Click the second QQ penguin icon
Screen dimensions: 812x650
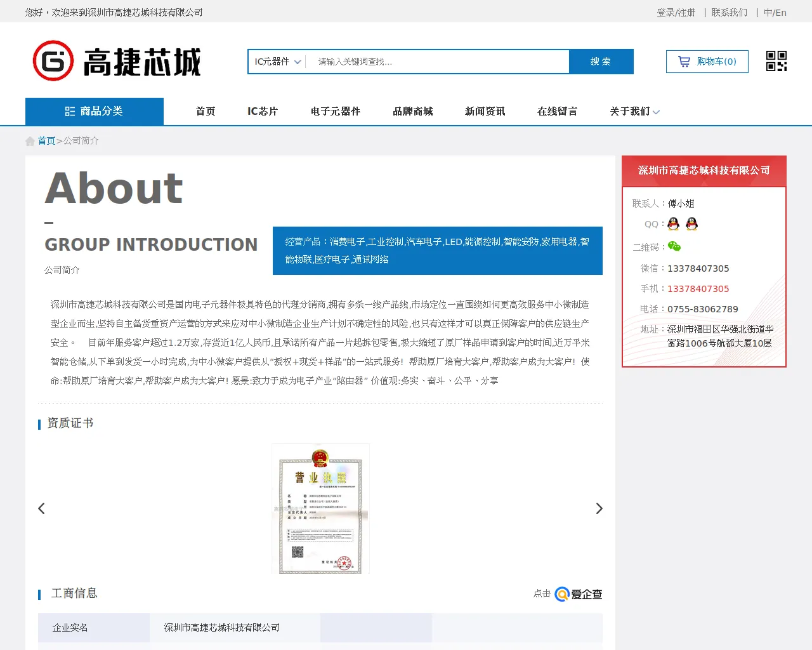click(x=691, y=224)
